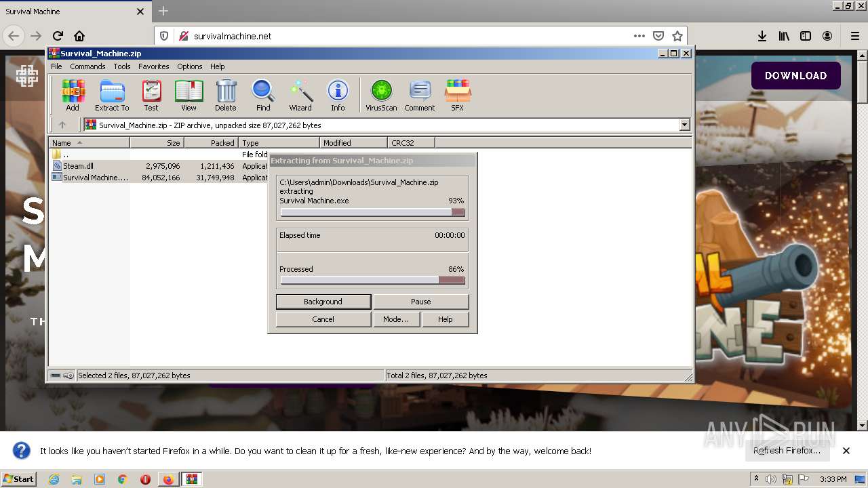The width and height of the screenshot is (868, 488).
Task: Click the Extract To toolbar icon
Action: point(112,95)
